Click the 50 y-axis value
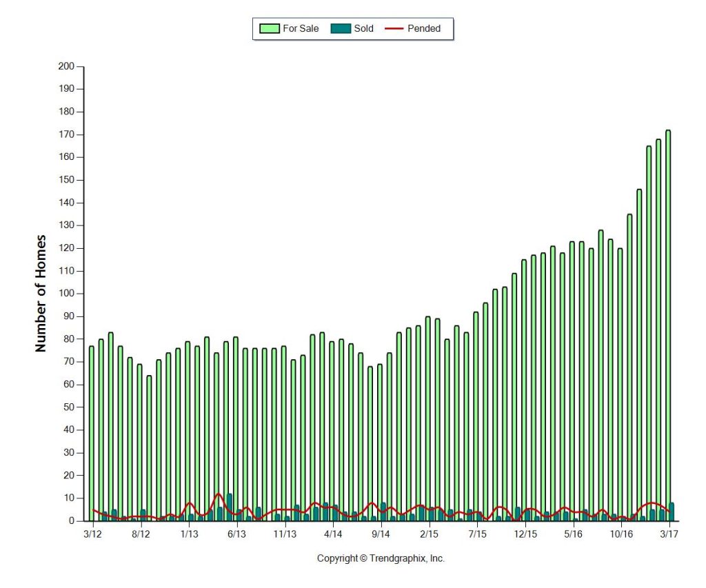 pos(69,407)
